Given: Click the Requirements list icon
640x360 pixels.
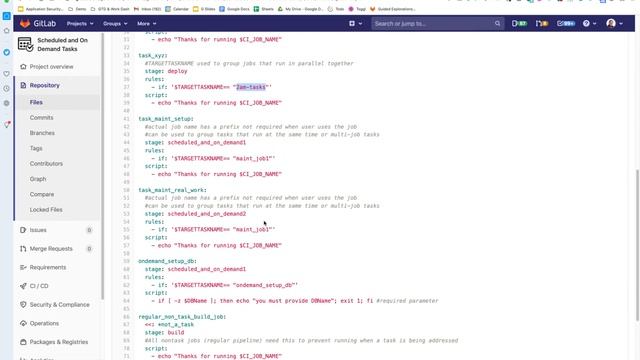Looking at the screenshot, I should pyautogui.click(x=23, y=267).
